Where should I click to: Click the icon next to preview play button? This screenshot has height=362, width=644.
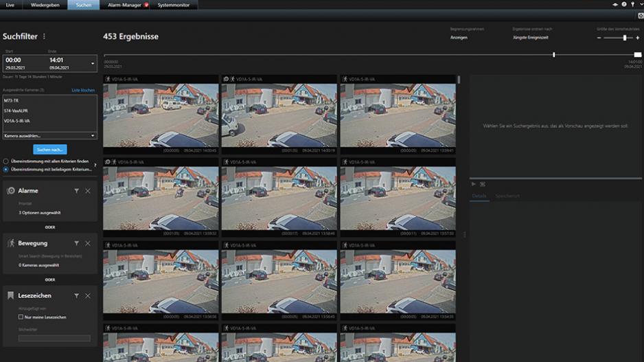483,184
